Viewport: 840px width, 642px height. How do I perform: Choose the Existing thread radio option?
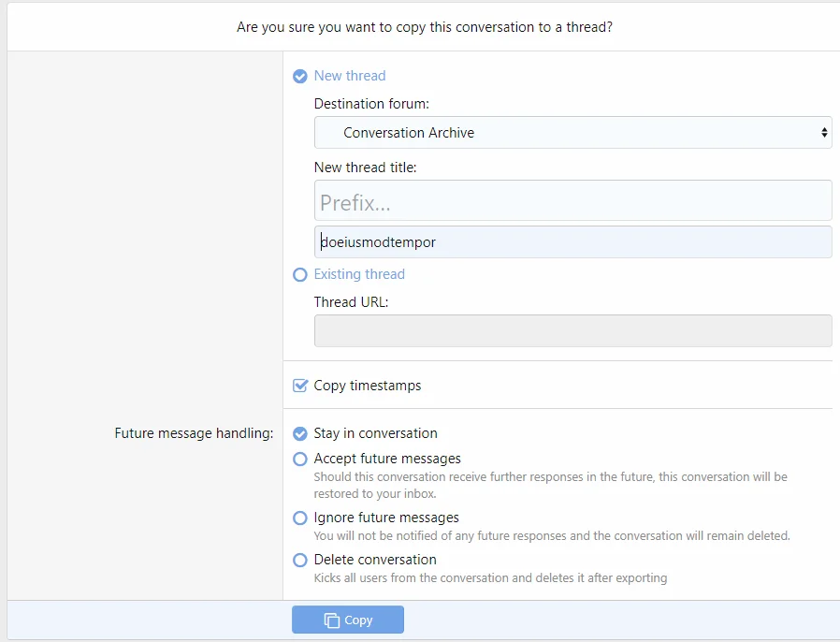[300, 274]
